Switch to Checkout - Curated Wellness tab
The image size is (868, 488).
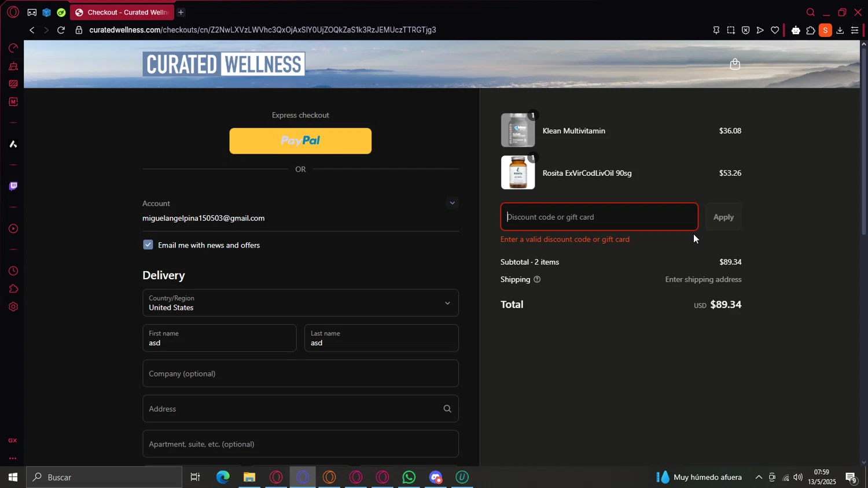click(x=122, y=12)
